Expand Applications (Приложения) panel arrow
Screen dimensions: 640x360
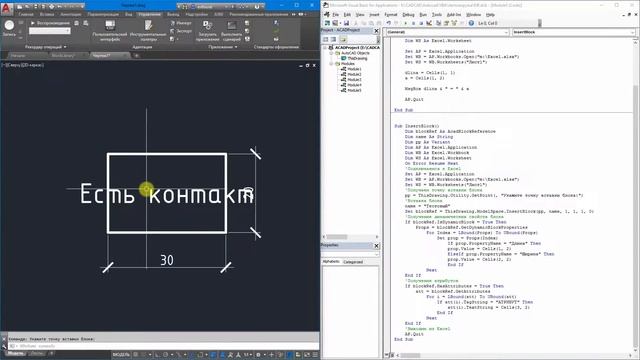(x=236, y=47)
